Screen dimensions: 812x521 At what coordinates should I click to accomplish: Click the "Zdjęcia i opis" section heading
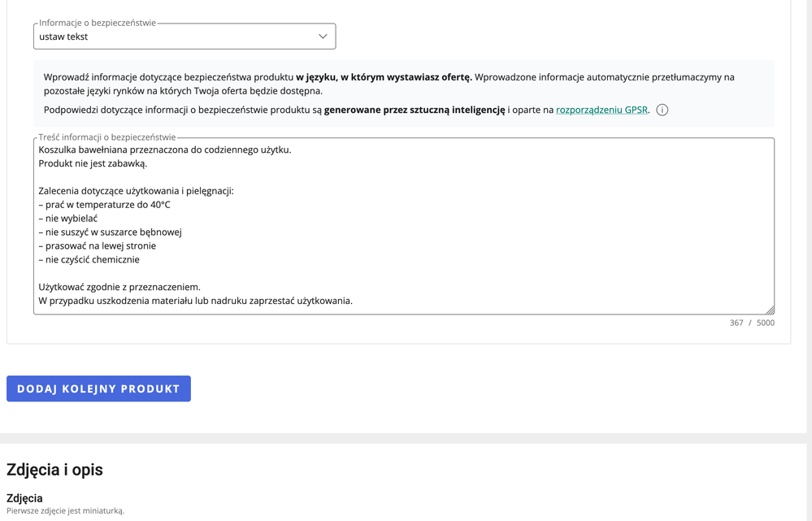(x=54, y=470)
